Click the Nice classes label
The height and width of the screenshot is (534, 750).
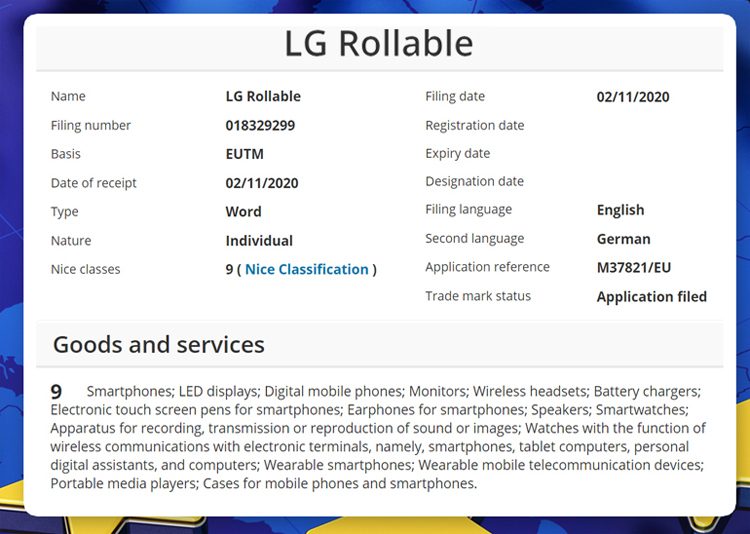coord(85,269)
